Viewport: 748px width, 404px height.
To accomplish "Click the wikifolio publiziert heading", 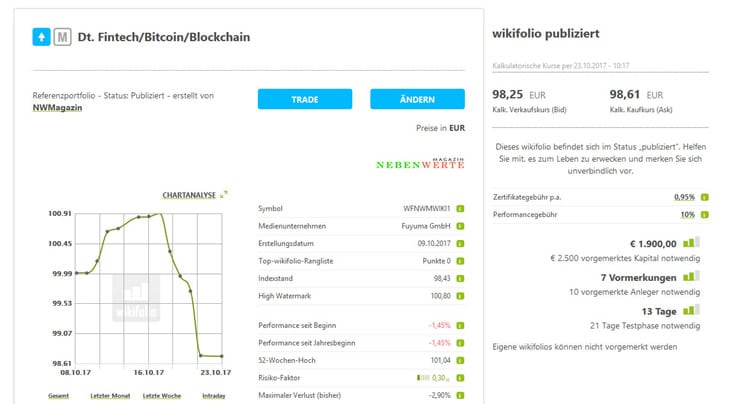I will pyautogui.click(x=546, y=33).
